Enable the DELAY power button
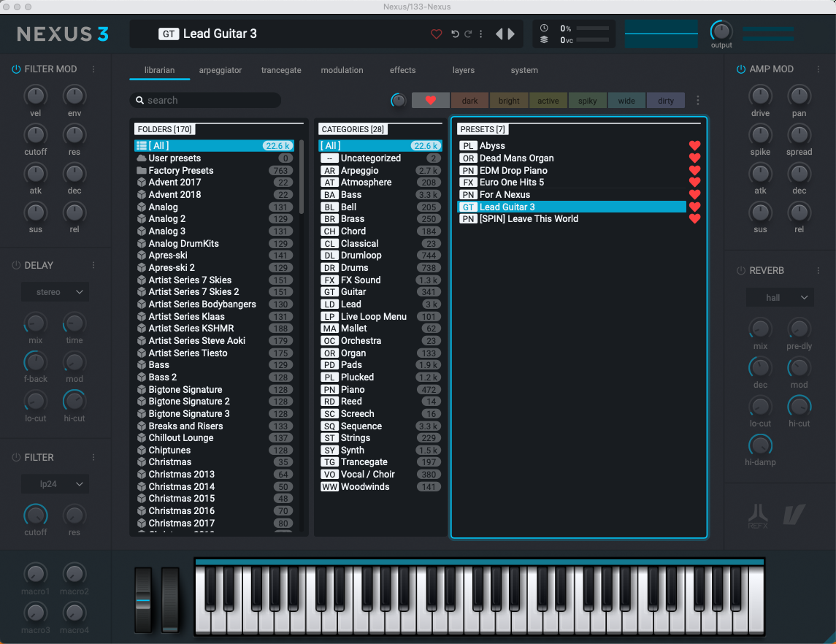Screen dimensions: 836x644 (16, 266)
